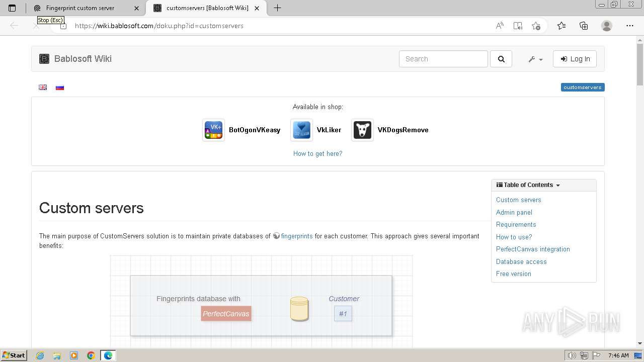Viewport: 644px width, 362px height.
Task: Open immersive reader icon
Action: pos(518,26)
